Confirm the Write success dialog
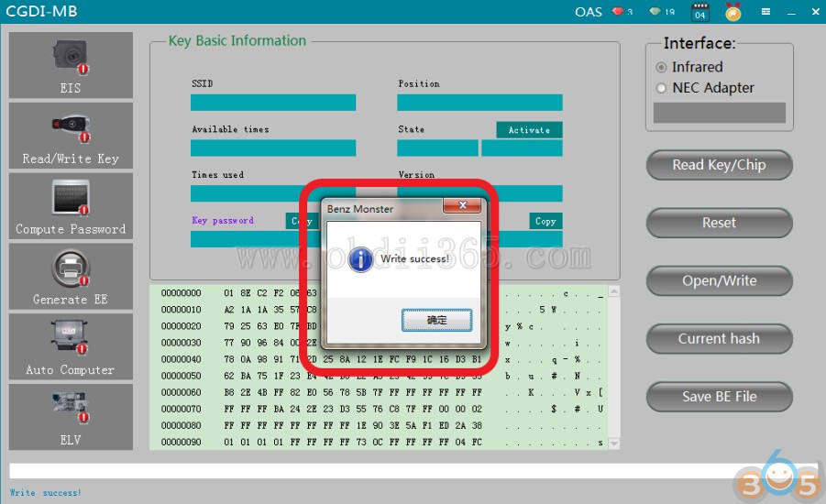 click(436, 320)
